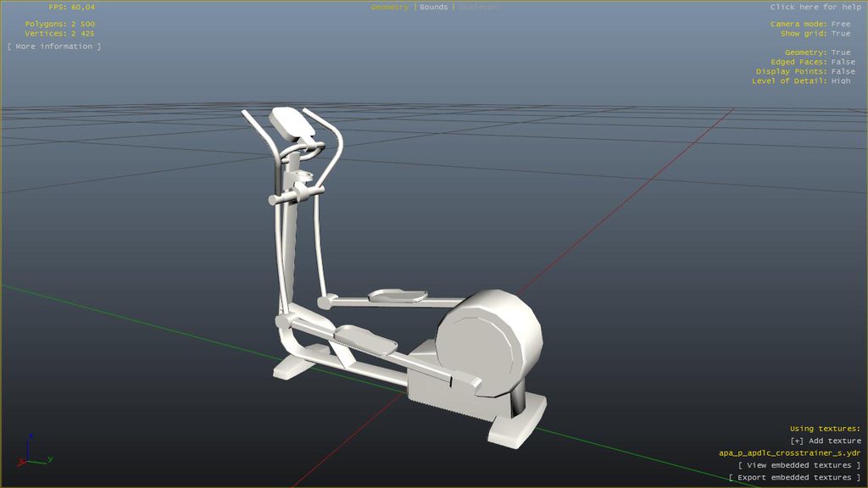The image size is (868, 488).
Task: Switch to the Geometry tab
Action: click(x=389, y=8)
